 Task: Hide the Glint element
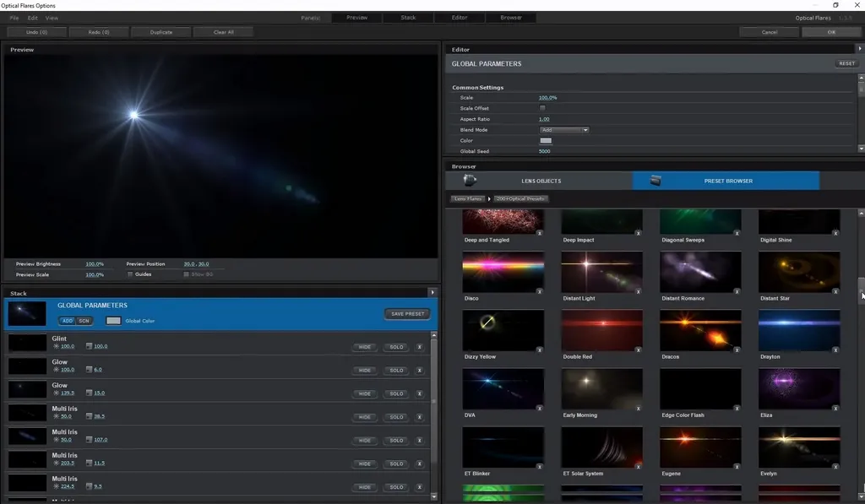point(365,347)
